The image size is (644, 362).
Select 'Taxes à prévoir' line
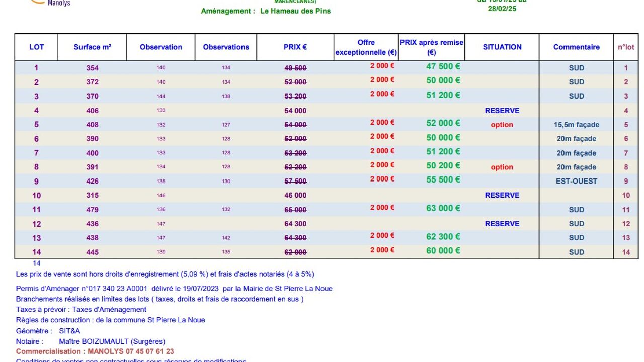pos(82,310)
